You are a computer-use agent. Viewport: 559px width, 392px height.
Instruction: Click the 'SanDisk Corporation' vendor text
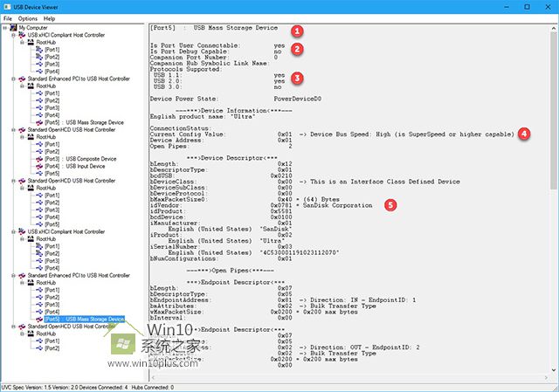pyautogui.click(x=338, y=205)
